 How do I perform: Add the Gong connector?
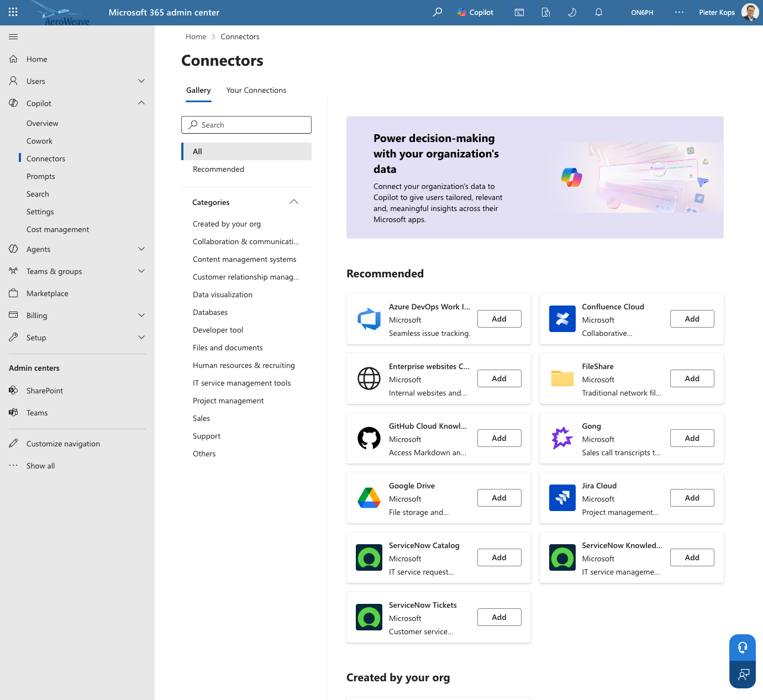(x=692, y=438)
